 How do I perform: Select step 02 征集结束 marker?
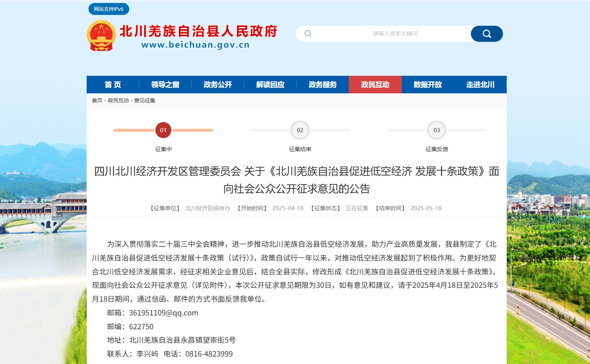click(x=300, y=130)
